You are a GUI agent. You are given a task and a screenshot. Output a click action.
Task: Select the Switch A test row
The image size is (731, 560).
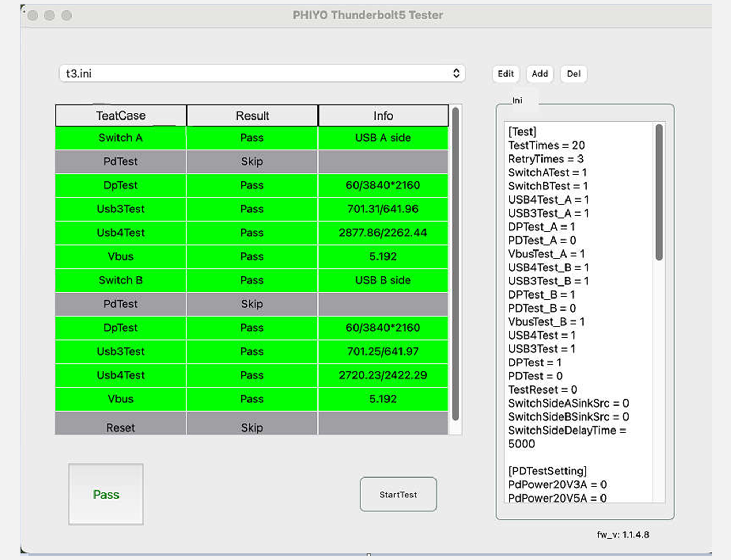(121, 138)
